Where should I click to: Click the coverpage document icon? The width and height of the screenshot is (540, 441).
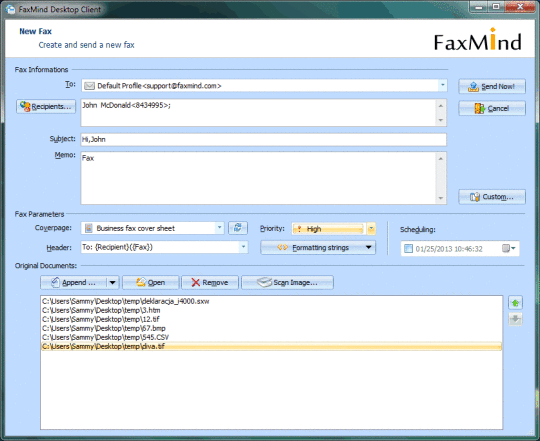coord(89,228)
